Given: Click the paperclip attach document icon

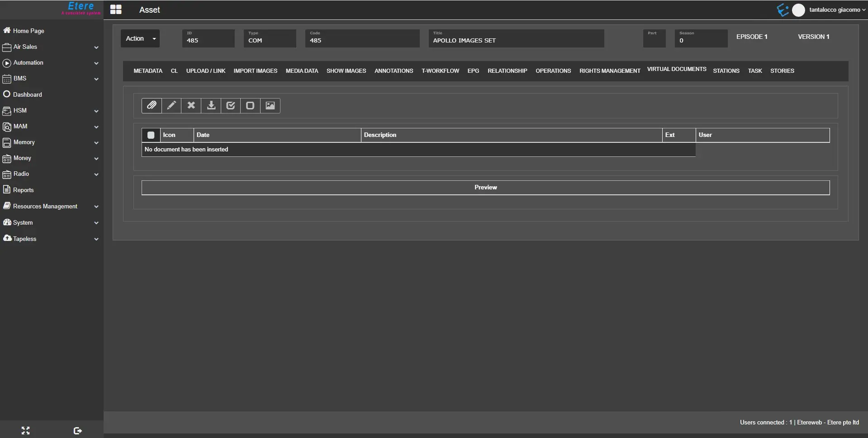Looking at the screenshot, I should coord(152,105).
